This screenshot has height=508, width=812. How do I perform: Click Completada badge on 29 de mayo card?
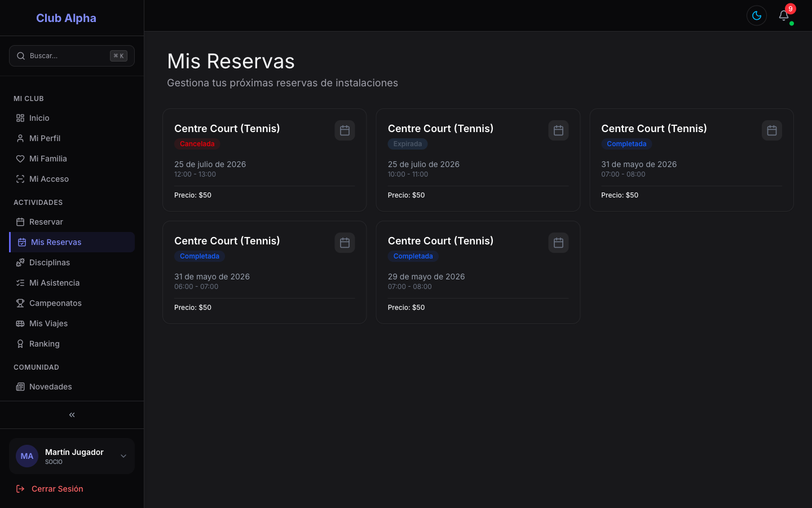click(x=413, y=256)
